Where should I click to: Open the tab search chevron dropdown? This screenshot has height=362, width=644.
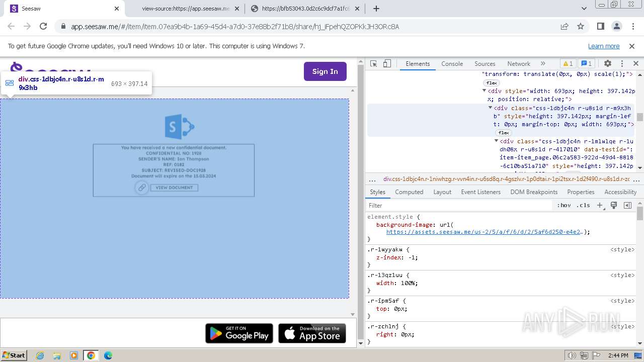584,9
